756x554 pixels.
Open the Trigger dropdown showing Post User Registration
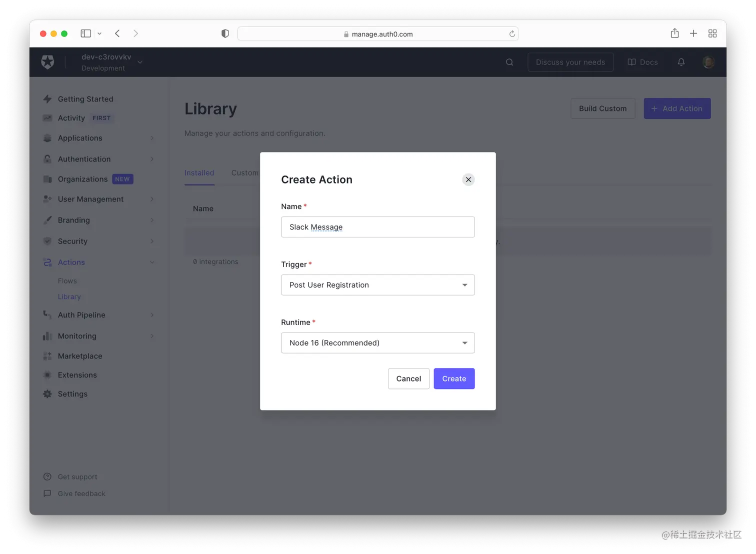pyautogui.click(x=377, y=284)
